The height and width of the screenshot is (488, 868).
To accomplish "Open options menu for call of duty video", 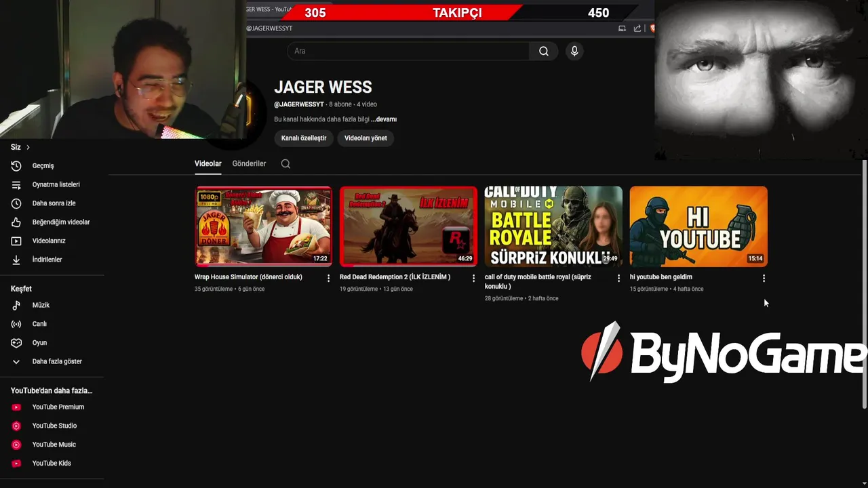I will coord(618,278).
